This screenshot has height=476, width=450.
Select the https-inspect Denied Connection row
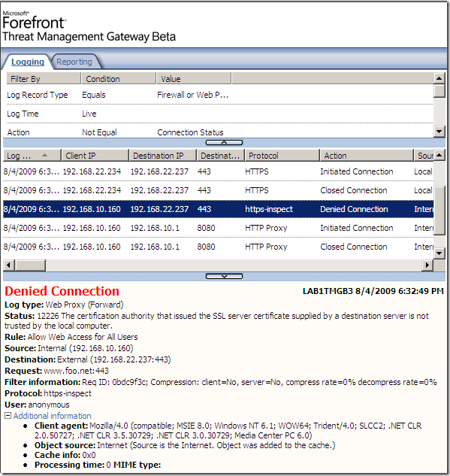pos(219,209)
